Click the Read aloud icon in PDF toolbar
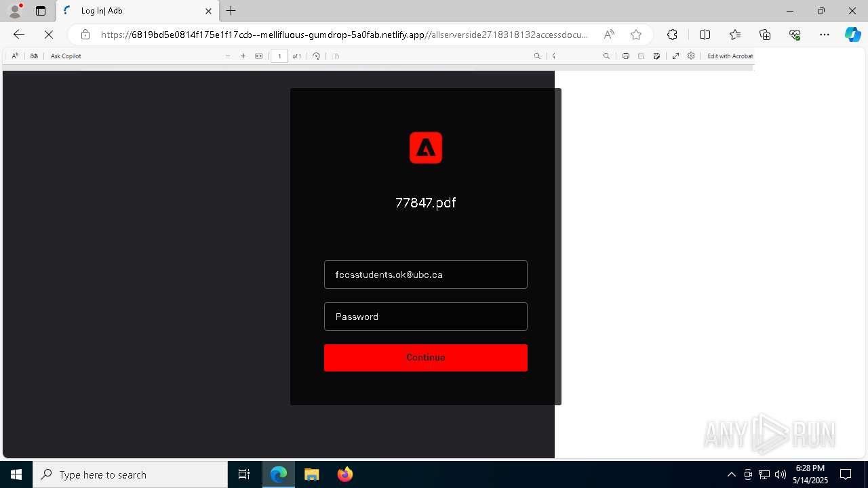868x488 pixels. (x=15, y=56)
